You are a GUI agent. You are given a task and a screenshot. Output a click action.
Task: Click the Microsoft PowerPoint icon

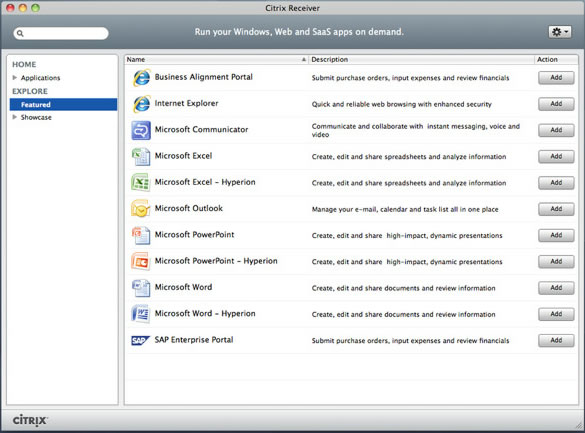(141, 235)
